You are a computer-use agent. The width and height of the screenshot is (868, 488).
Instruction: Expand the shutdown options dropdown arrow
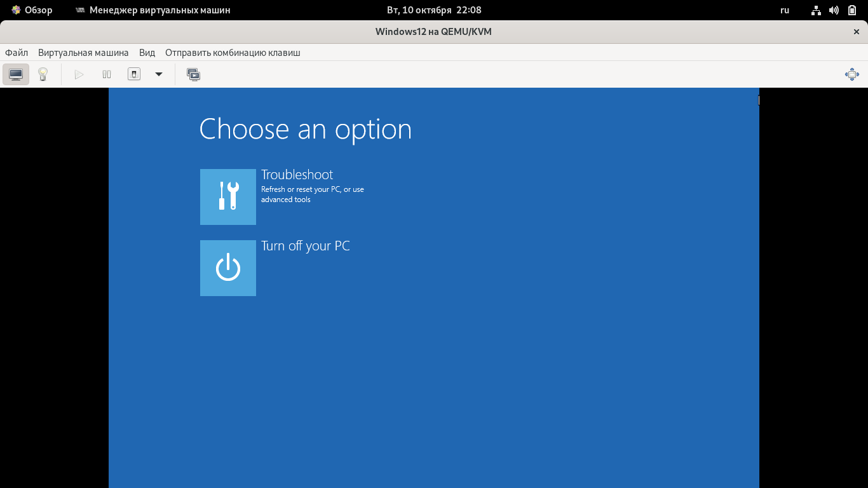tap(159, 74)
